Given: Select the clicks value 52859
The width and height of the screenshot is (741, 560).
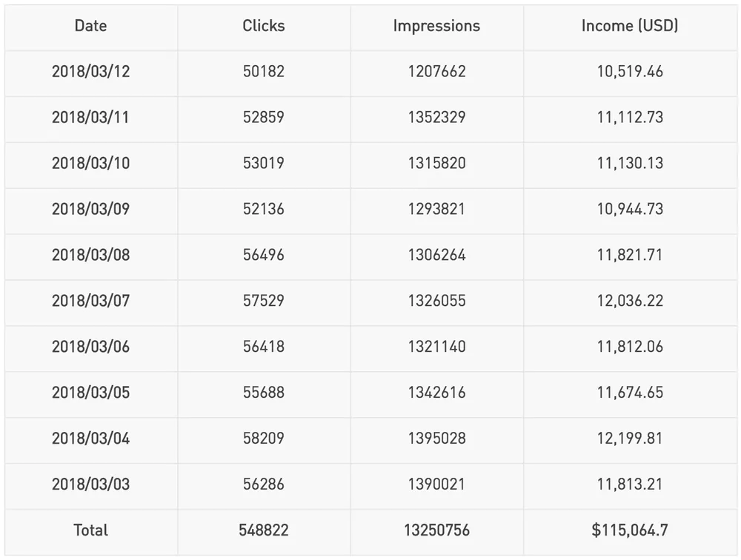Looking at the screenshot, I should point(264,118).
